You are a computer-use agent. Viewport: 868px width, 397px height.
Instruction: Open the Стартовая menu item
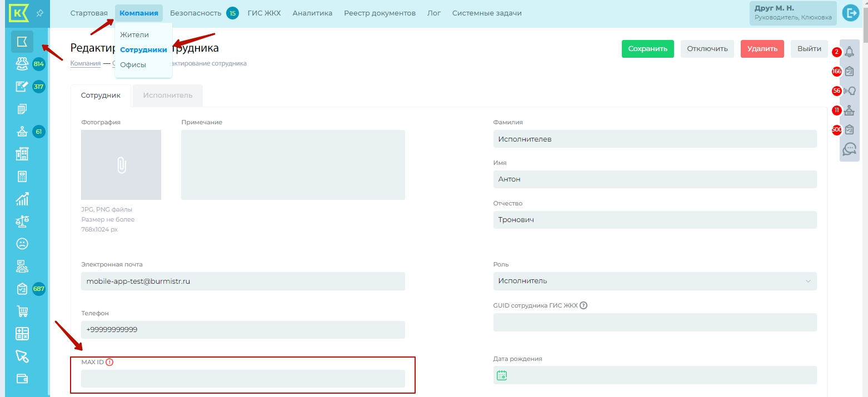(x=89, y=13)
